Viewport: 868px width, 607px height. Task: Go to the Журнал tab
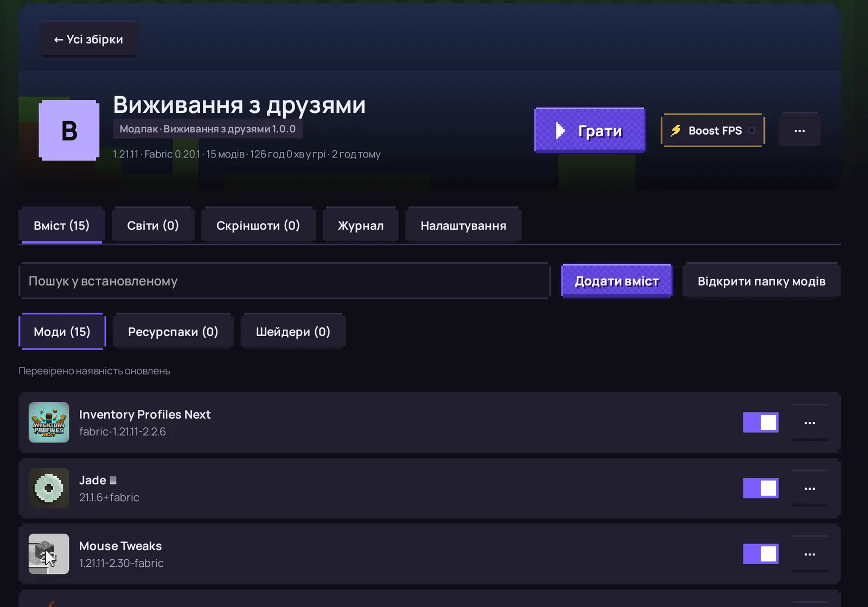[x=361, y=225]
